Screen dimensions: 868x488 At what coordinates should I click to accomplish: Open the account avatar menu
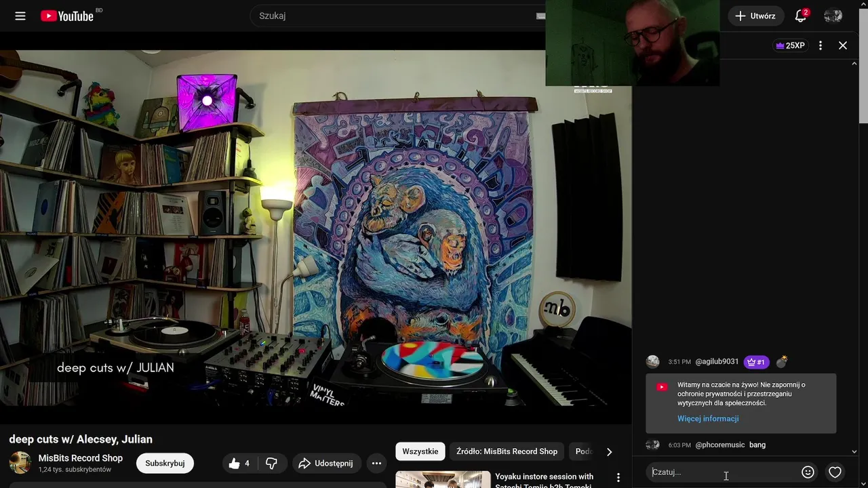[x=833, y=16]
